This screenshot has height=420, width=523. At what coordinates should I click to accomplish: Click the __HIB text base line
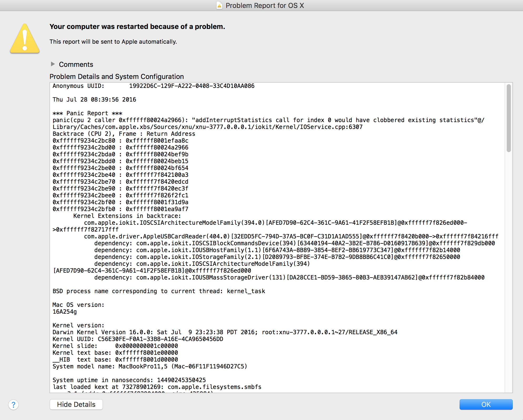pyautogui.click(x=115, y=360)
